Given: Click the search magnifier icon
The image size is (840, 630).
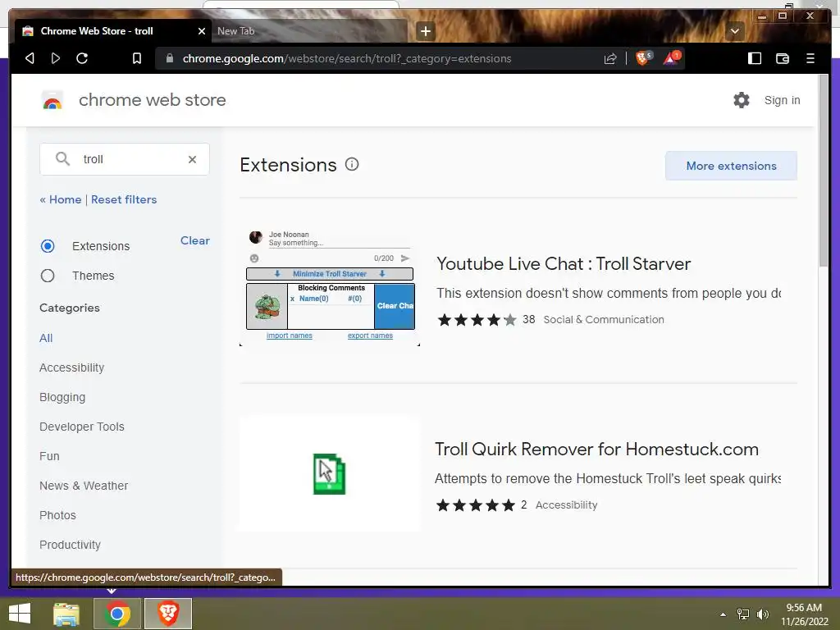Looking at the screenshot, I should 62,159.
